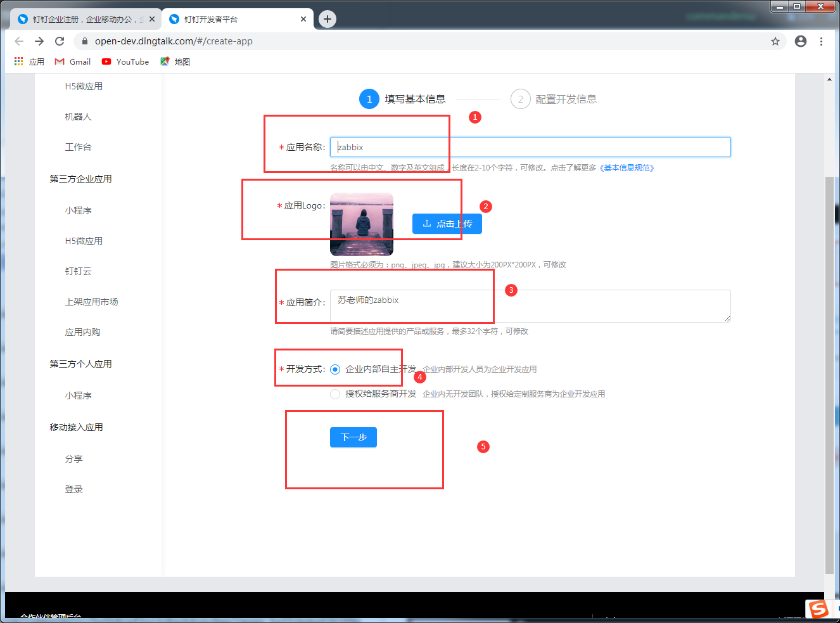Screen dimensions: 840x623
Task: Click 小程序 under 第三方个人应用
Action: [78, 395]
